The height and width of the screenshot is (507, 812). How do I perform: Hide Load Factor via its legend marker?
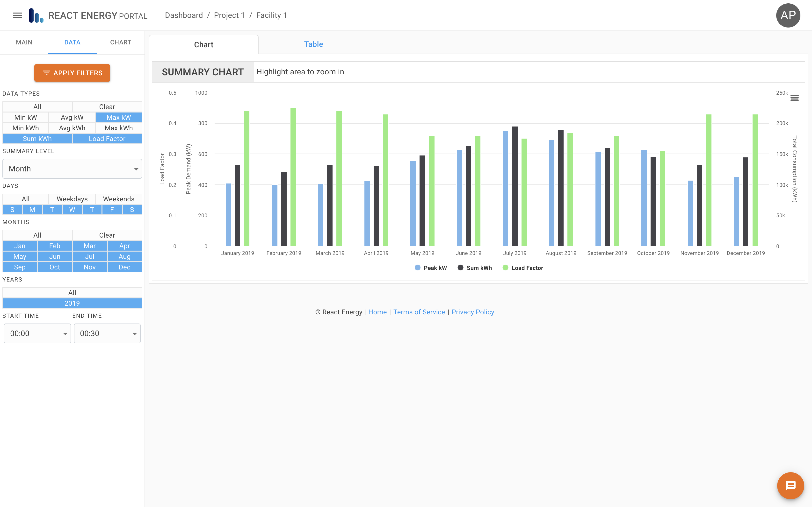pos(505,268)
